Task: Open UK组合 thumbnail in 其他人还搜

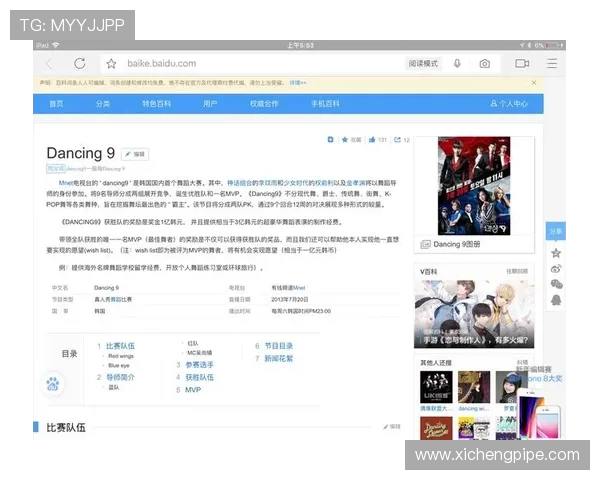Action: click(436, 387)
